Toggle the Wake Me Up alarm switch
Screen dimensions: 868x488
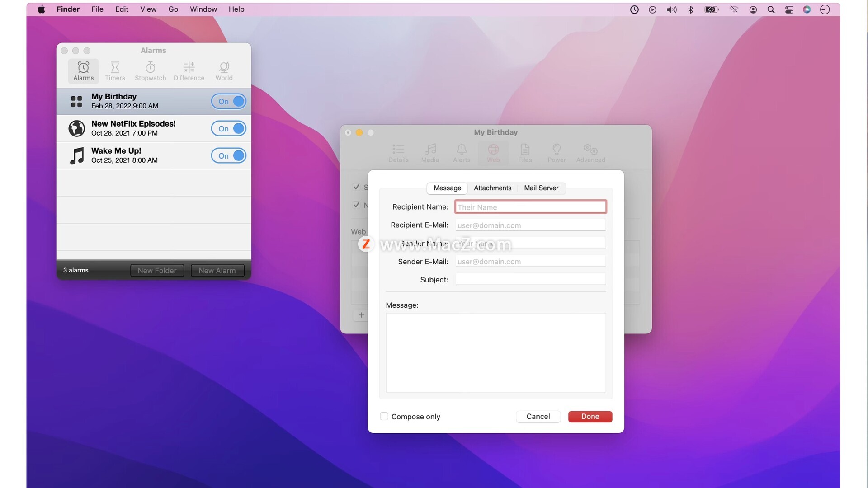click(229, 155)
